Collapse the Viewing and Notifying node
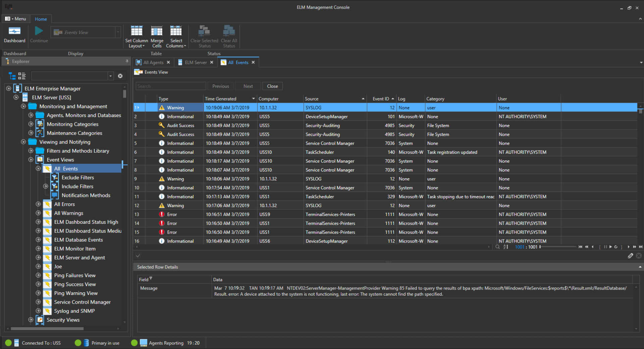Image resolution: width=644 pixels, height=349 pixels. coord(23,142)
